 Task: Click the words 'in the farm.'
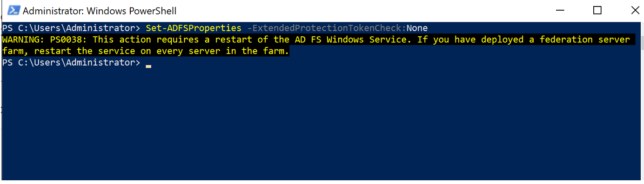tap(257, 51)
